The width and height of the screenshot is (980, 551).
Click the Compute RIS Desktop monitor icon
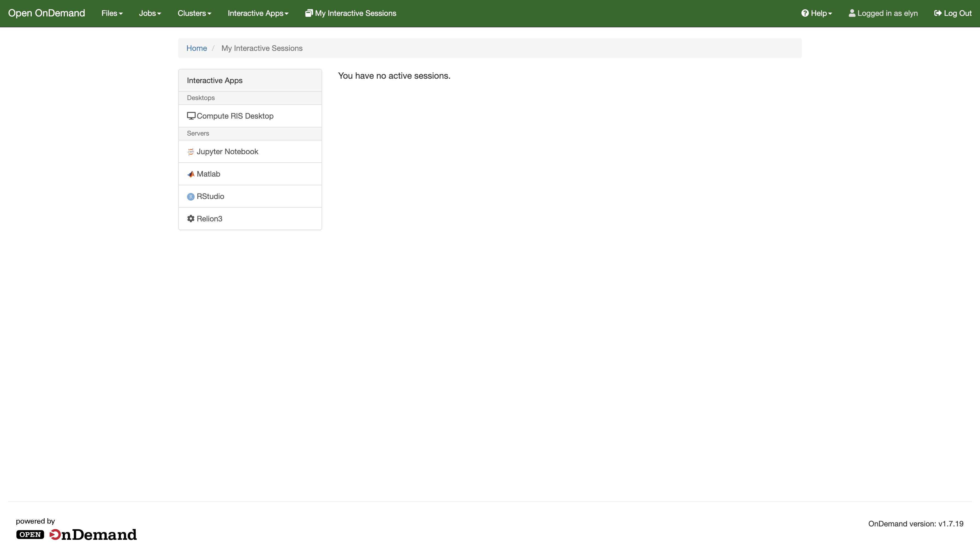[x=191, y=116]
